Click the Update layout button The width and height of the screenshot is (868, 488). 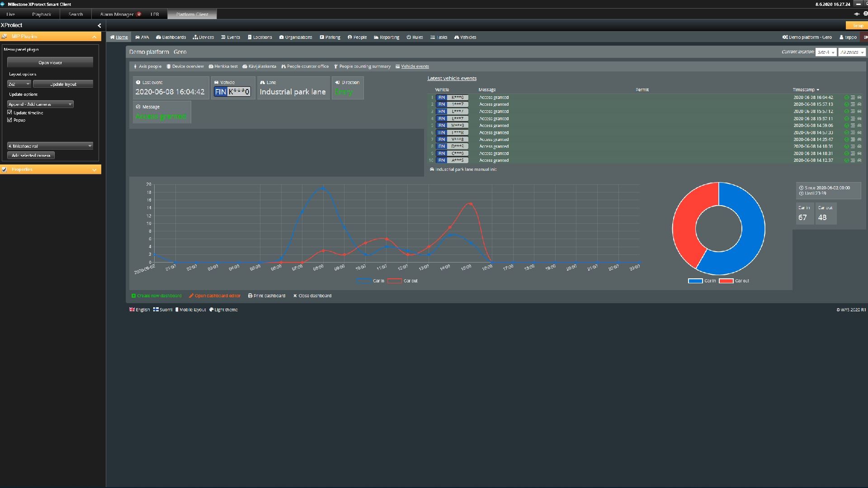coord(63,84)
